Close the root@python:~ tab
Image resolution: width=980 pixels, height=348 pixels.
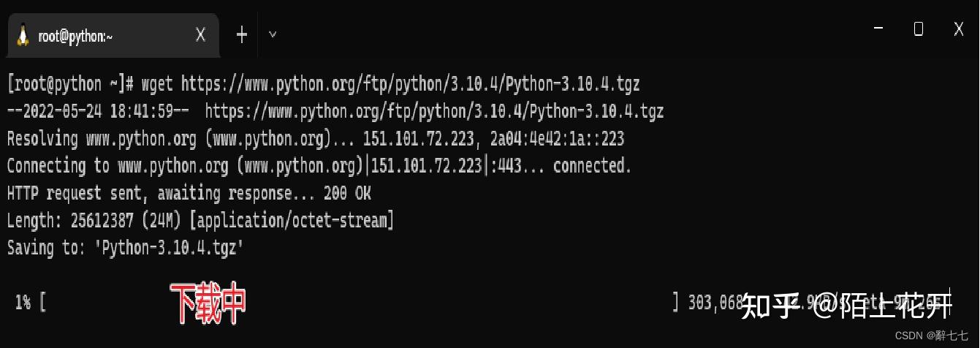click(x=200, y=35)
